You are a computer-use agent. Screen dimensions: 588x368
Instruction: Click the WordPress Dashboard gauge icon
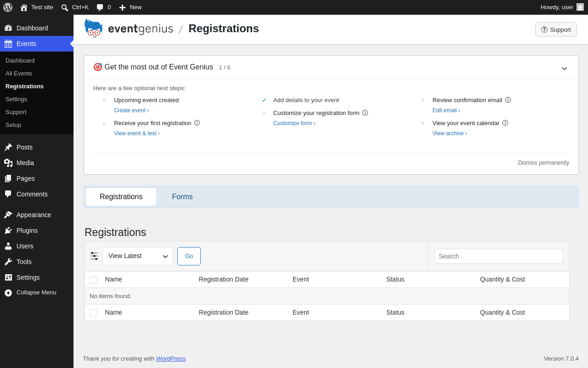(8, 28)
